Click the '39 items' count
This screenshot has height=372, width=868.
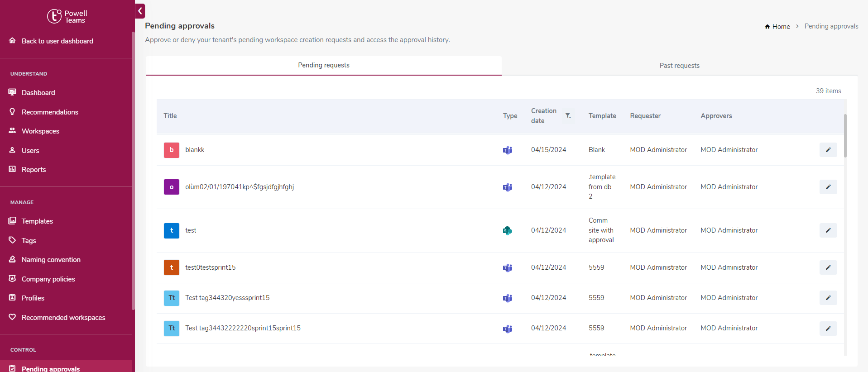828,91
